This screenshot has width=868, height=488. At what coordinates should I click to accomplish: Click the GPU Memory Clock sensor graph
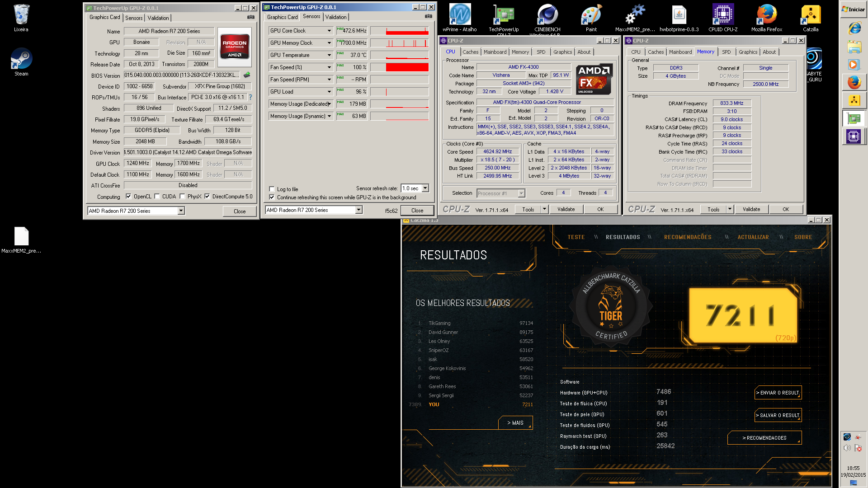point(399,43)
